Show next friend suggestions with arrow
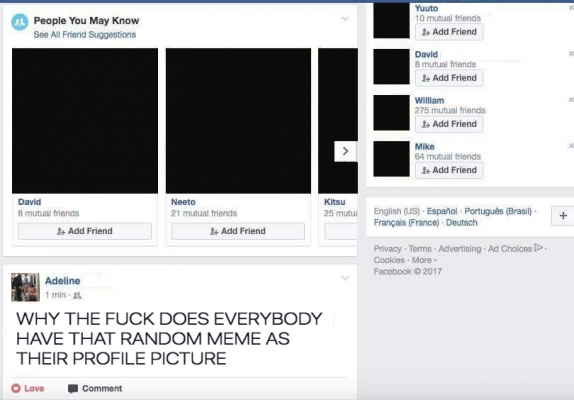This screenshot has height=400, width=574. pos(345,151)
